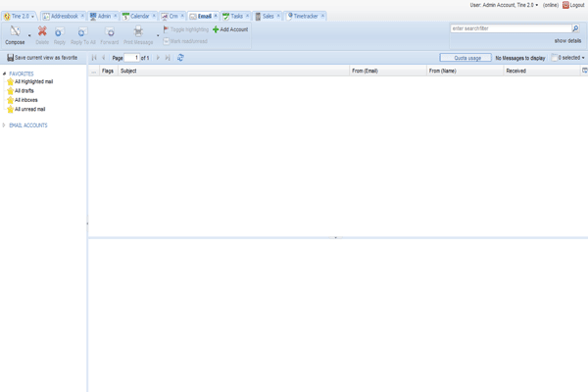The image size is (588, 392).
Task: Jump to the last page arrow
Action: (x=168, y=58)
